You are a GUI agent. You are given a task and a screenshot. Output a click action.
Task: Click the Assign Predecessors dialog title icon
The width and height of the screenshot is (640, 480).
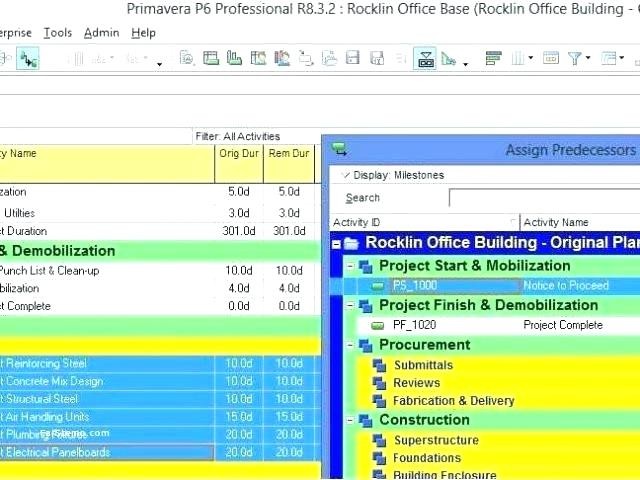click(x=340, y=150)
